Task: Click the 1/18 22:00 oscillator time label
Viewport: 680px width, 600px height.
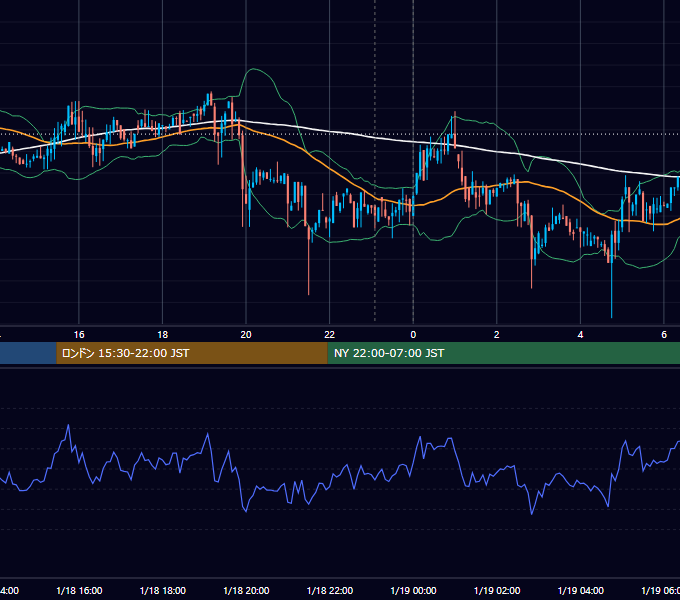Action: point(330,591)
